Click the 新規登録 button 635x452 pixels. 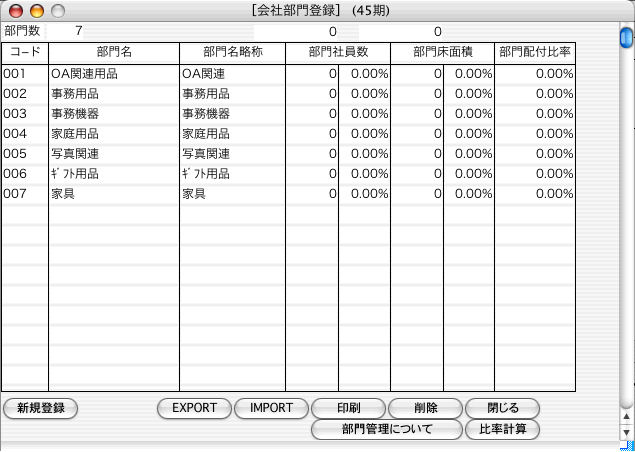tap(41, 408)
